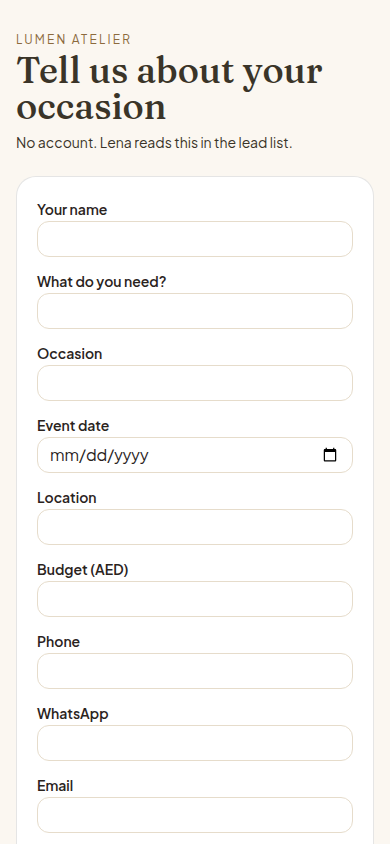Focus the What do you need? input

coord(195,311)
